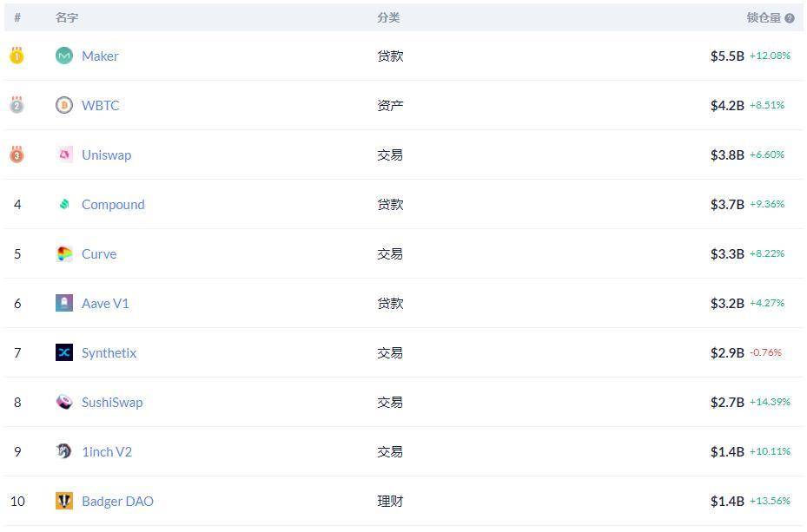Sort by the 锁仓量 column header
The height and width of the screenshot is (532, 807).
point(764,17)
